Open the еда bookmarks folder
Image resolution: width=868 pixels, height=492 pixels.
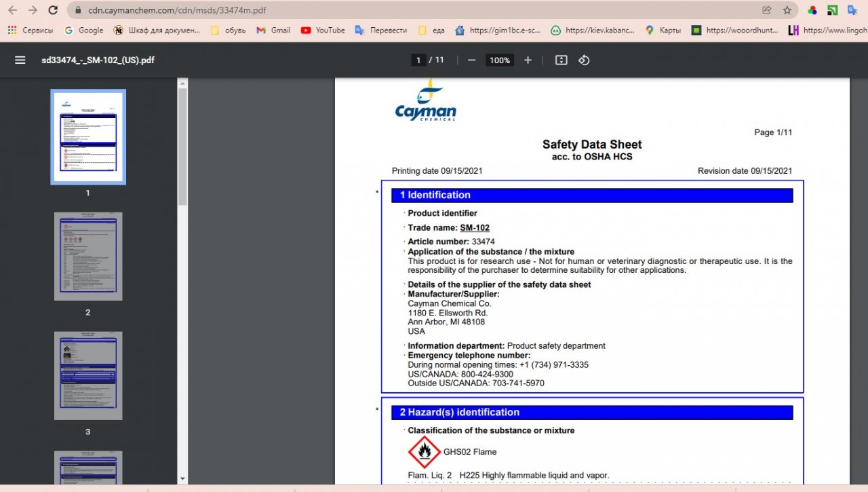tap(432, 31)
